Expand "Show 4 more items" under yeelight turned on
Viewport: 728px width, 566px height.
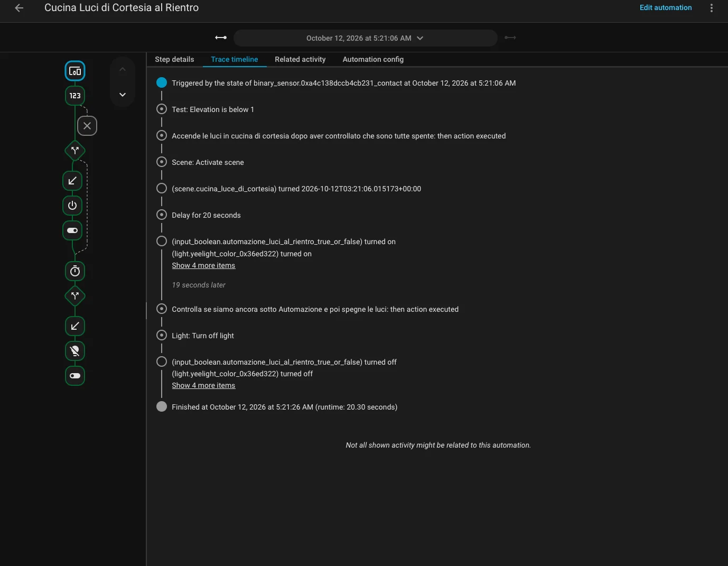tap(203, 266)
